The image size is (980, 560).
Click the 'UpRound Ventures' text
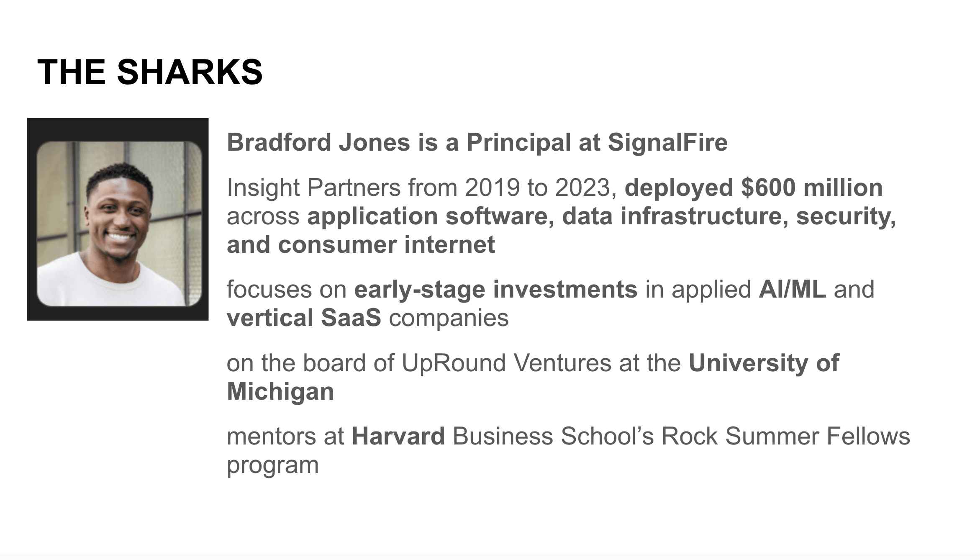click(x=506, y=362)
